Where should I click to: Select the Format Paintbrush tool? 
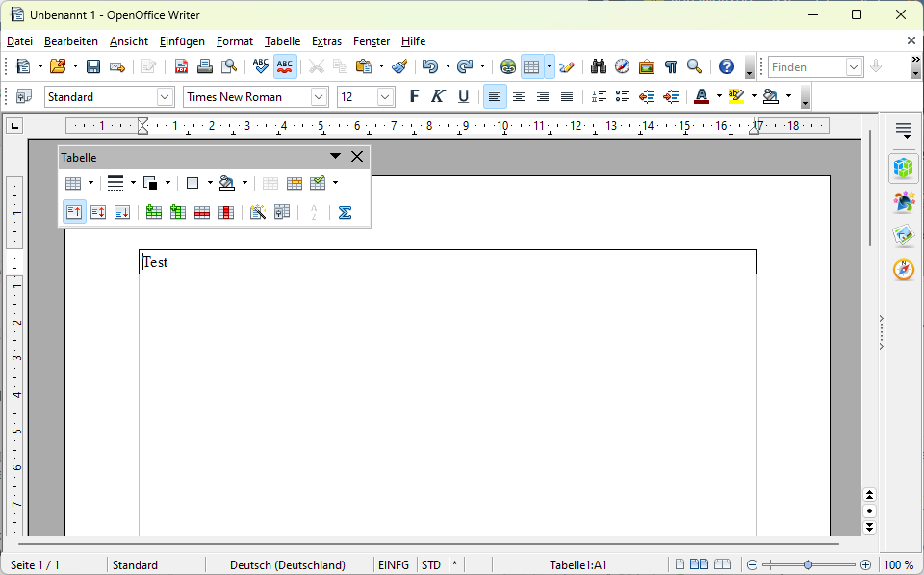click(x=399, y=66)
